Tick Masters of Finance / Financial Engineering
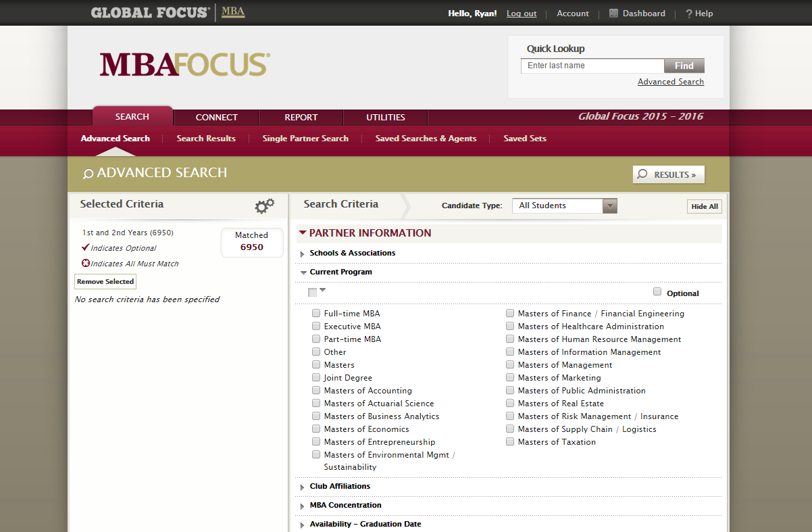This screenshot has height=532, width=812. pos(510,314)
